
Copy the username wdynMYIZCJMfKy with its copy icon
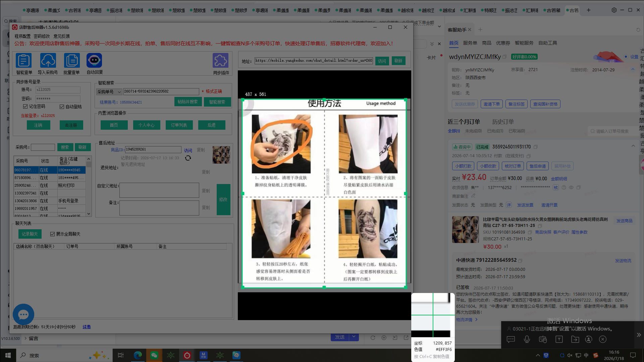(x=504, y=57)
